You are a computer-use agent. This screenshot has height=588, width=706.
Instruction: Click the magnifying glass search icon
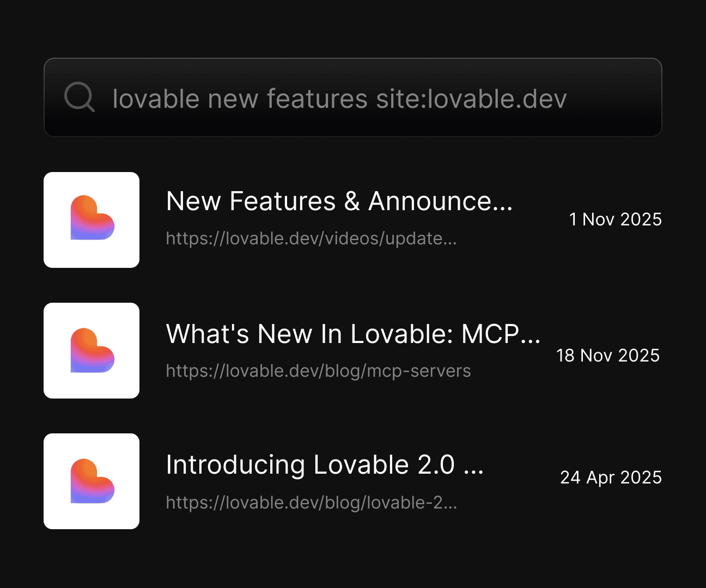tap(80, 97)
